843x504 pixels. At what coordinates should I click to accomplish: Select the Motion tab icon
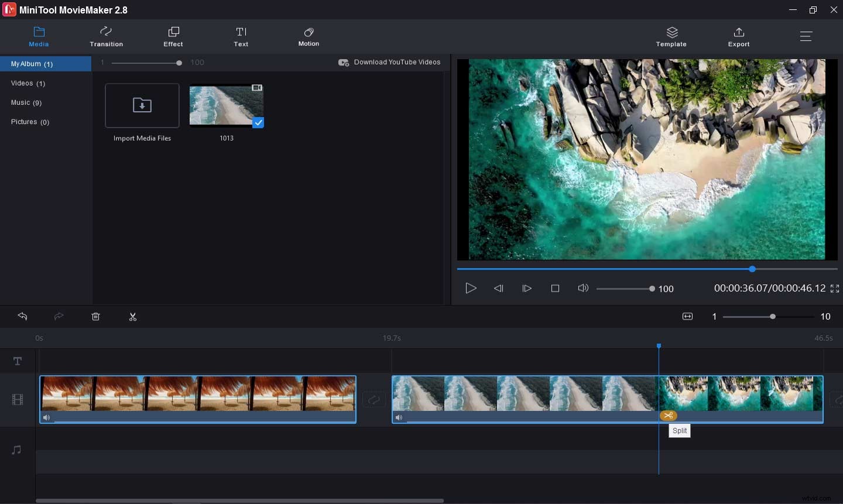click(x=309, y=36)
